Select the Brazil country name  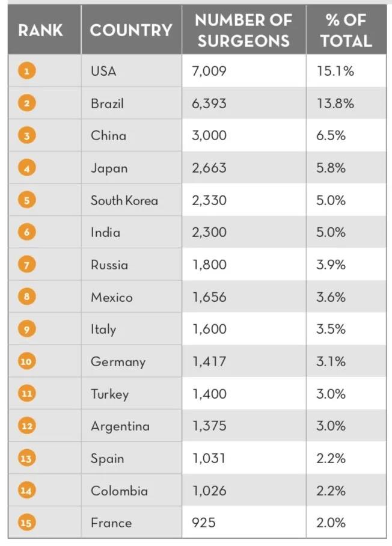point(107,103)
